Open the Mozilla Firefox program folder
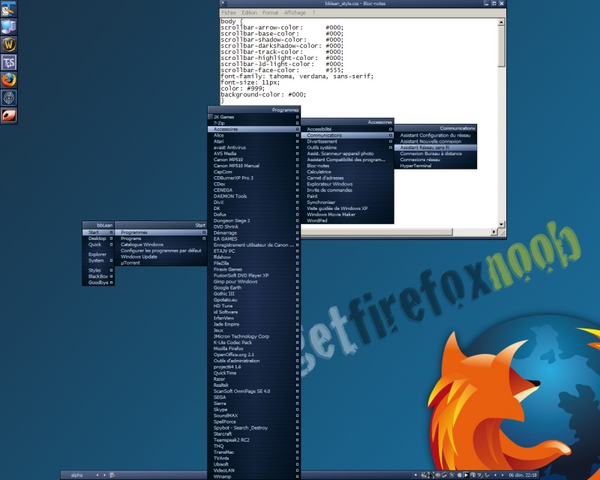This screenshot has width=600, height=480. coord(254,349)
